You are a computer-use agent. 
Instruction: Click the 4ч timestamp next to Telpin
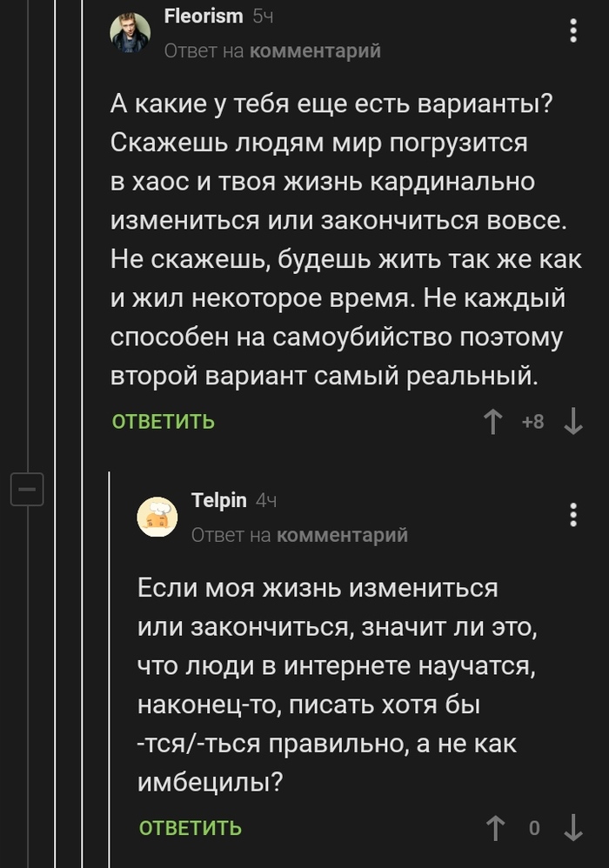(x=267, y=500)
